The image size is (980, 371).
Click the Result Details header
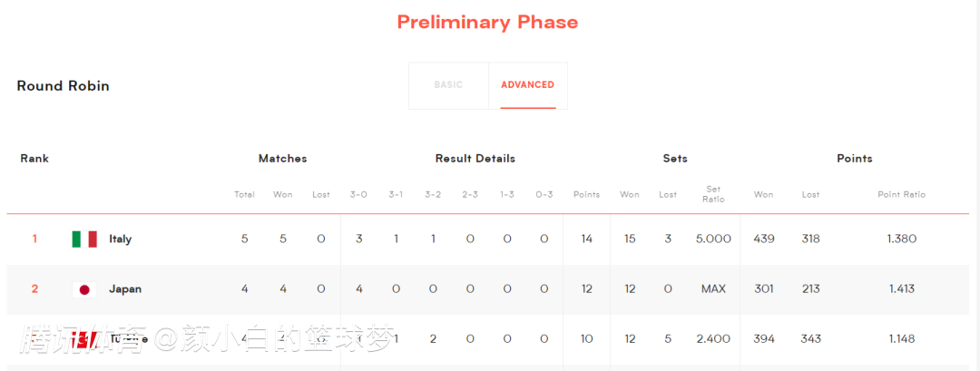tap(475, 159)
